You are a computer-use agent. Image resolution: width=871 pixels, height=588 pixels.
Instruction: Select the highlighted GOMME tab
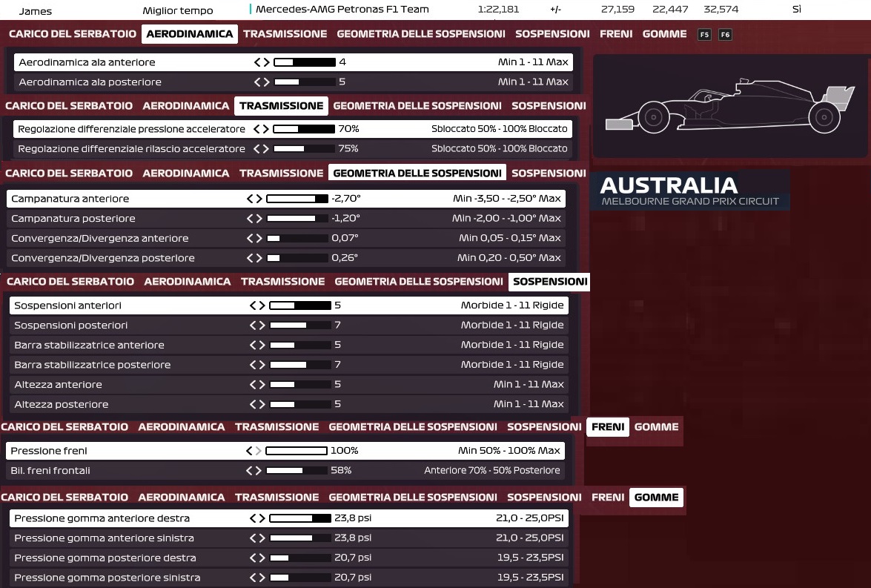(x=656, y=498)
